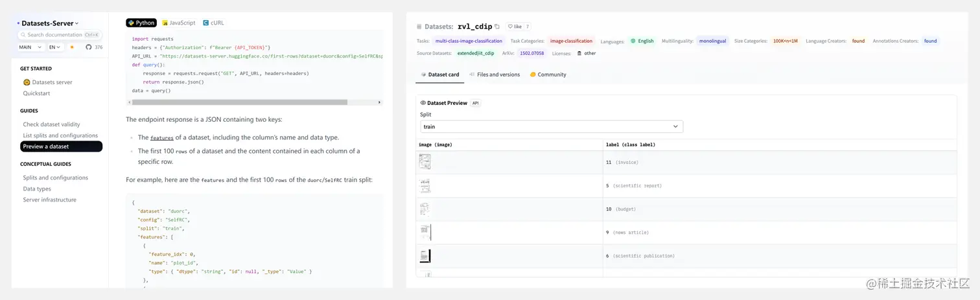
Task: Click the like count 7
Action: tap(528, 27)
